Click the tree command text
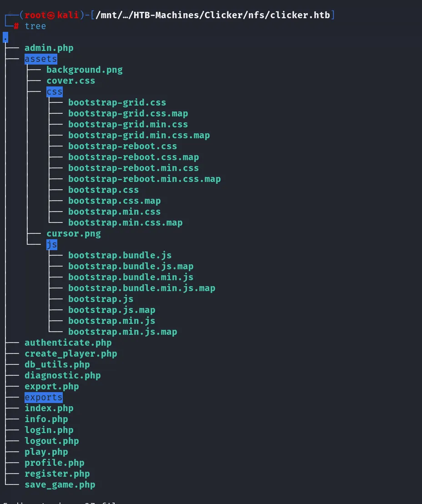 tap(35, 26)
